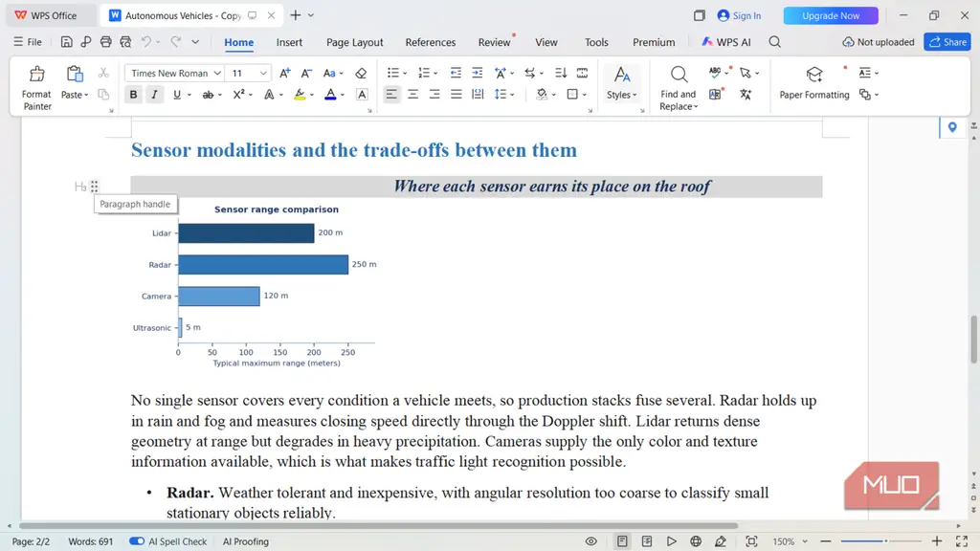
Task: Click WPS AI button
Action: pyautogui.click(x=726, y=42)
